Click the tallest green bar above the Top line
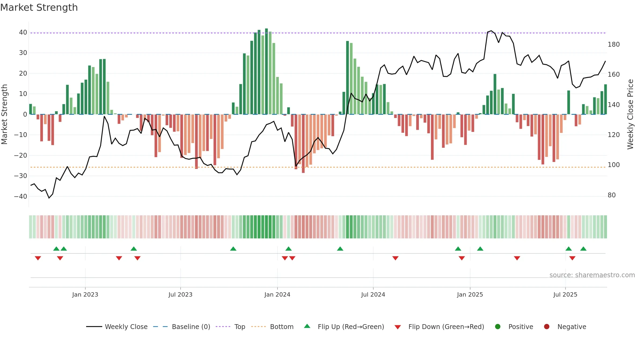This screenshot has width=644, height=362. click(266, 71)
